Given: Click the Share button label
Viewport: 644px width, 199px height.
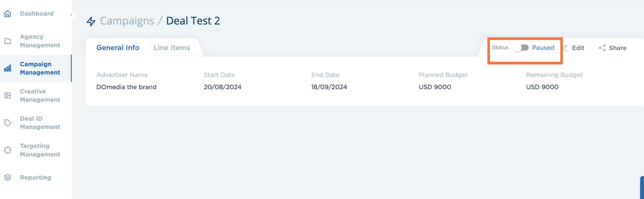Looking at the screenshot, I should click(x=618, y=48).
